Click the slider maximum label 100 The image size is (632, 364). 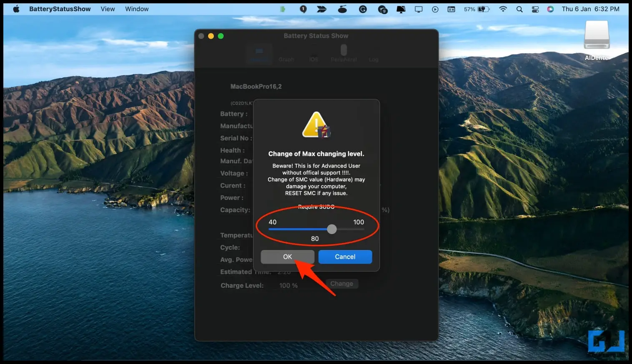[x=359, y=222]
